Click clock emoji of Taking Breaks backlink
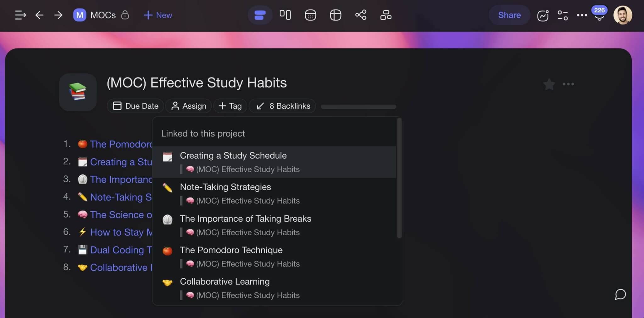 (x=167, y=219)
